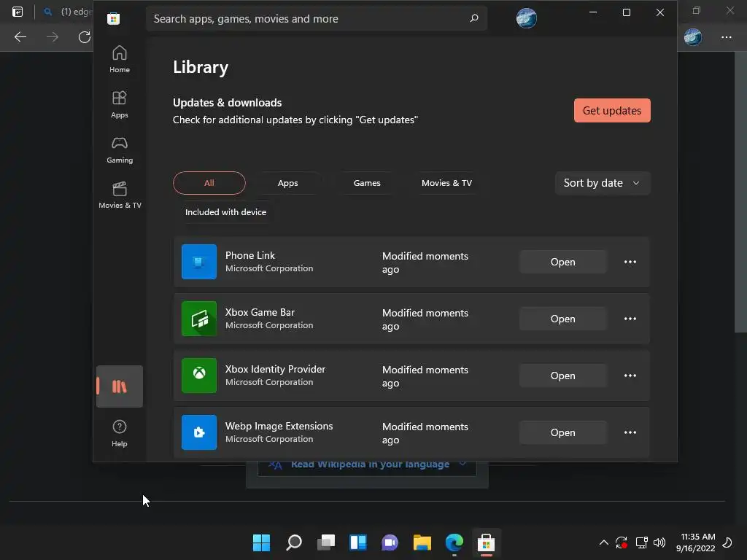Open the Xbox Identity Provider app
The width and height of the screenshot is (747, 560).
coord(562,376)
